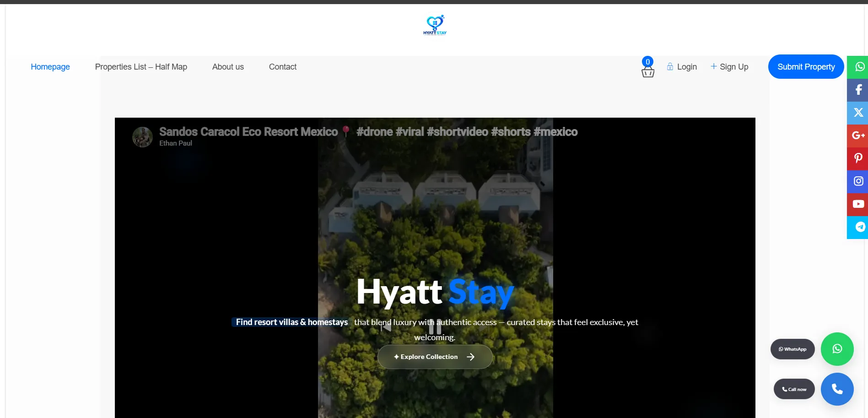
Task: Click the Submit Property button
Action: coord(806,67)
